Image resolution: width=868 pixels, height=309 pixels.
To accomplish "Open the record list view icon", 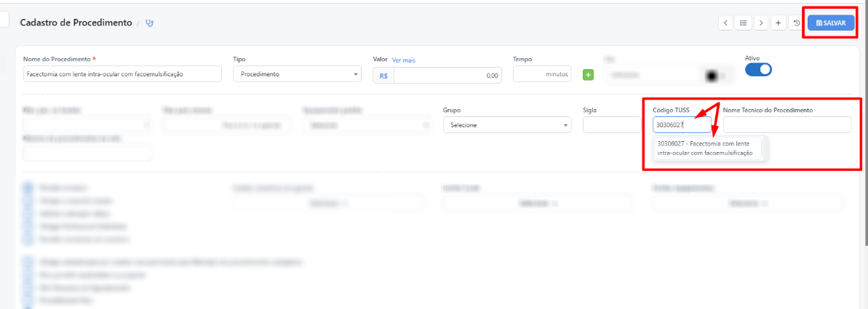I will (x=744, y=23).
